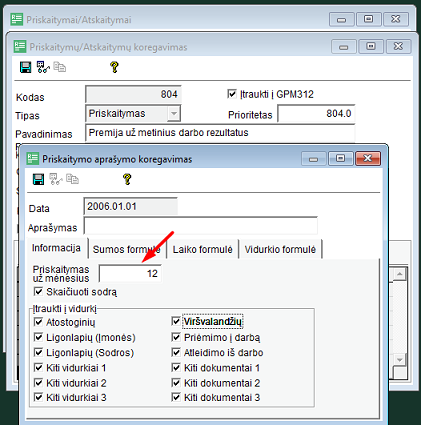The width and height of the screenshot is (421, 425).
Task: Open the Laiko formulė tab
Action: tap(202, 249)
